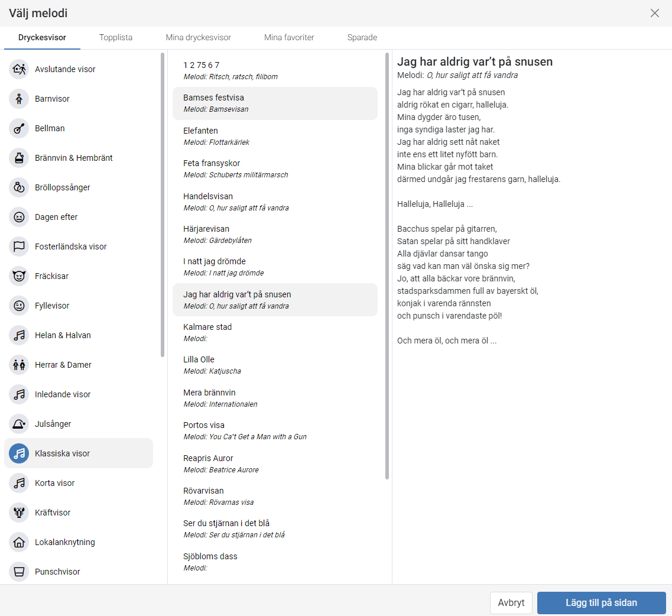Open the Fosterländska visor flag icon
672x616 pixels.
point(19,247)
